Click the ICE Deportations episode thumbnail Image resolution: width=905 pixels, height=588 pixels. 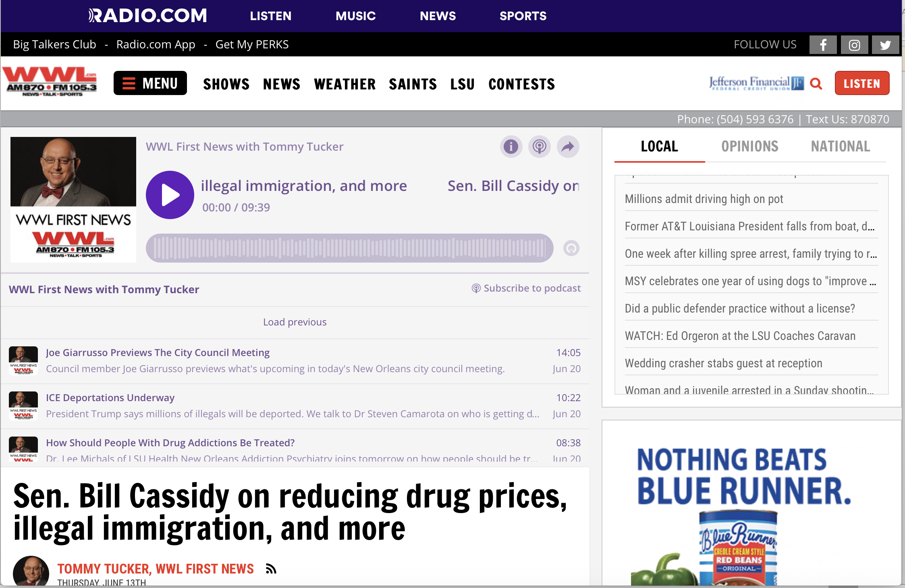[x=23, y=406]
